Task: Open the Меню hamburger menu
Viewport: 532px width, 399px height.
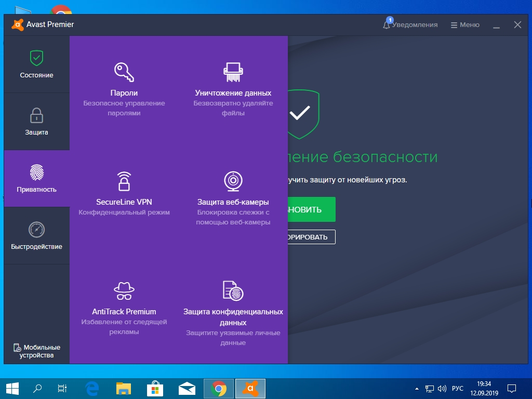Action: point(465,25)
